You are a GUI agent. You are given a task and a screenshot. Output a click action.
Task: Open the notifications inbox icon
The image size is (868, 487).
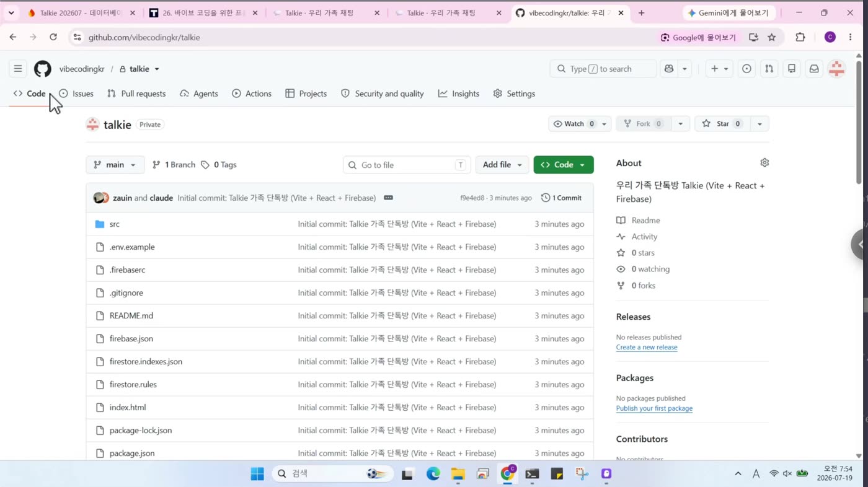[814, 69]
